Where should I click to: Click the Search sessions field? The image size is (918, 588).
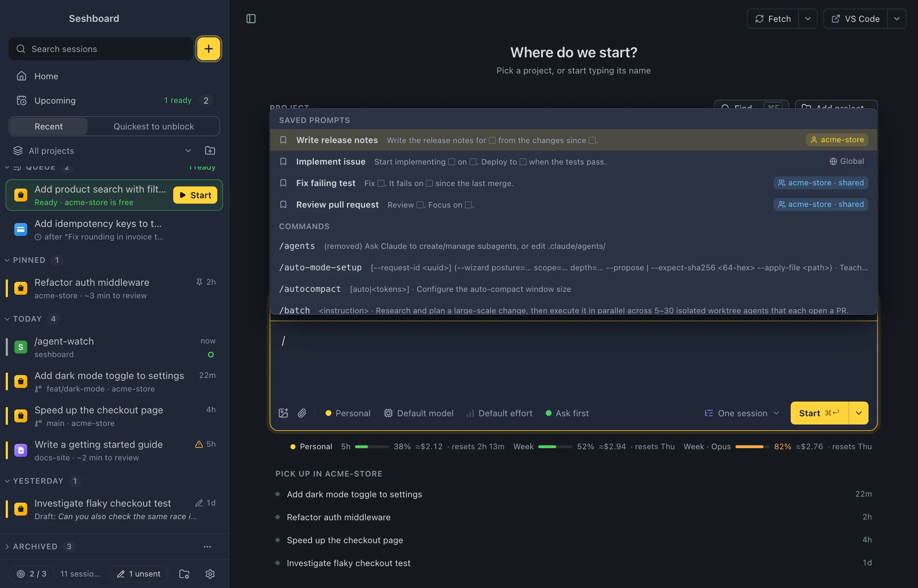(x=101, y=49)
